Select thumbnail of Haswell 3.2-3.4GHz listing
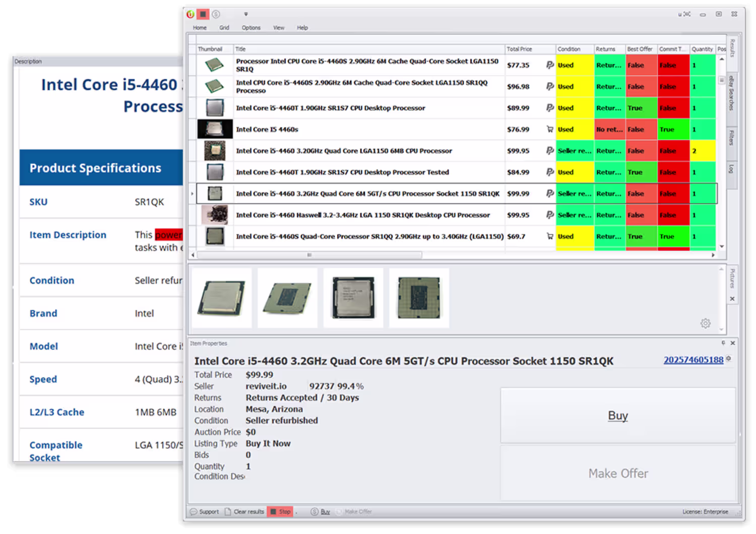The height and width of the screenshot is (534, 756). click(215, 215)
